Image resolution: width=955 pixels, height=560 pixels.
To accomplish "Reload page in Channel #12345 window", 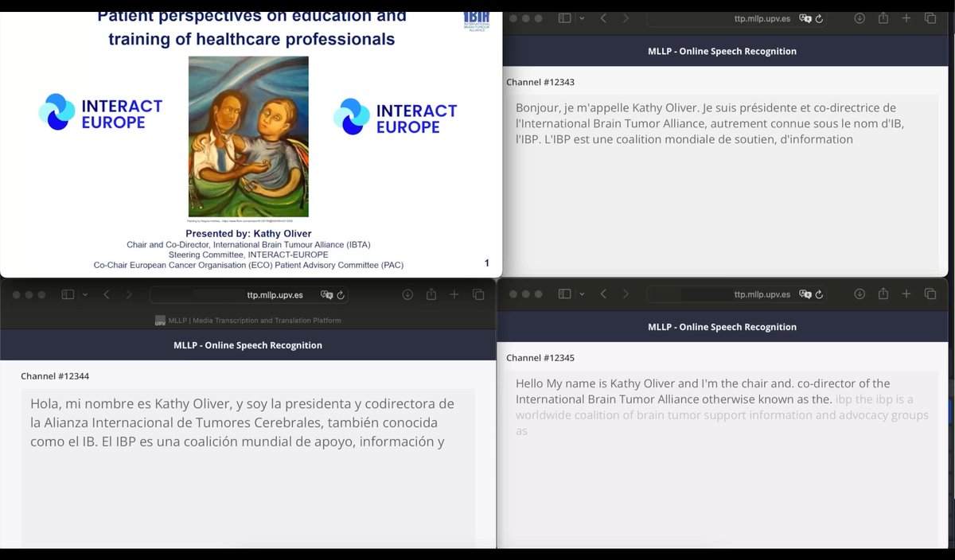I will click(819, 294).
